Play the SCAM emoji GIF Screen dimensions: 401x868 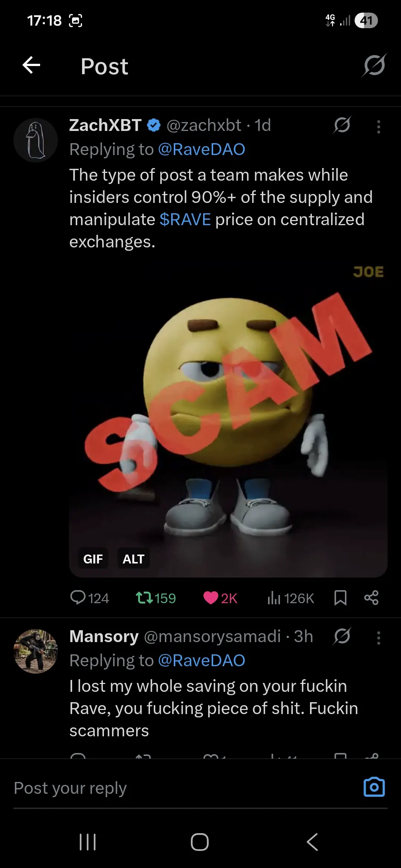(228, 418)
